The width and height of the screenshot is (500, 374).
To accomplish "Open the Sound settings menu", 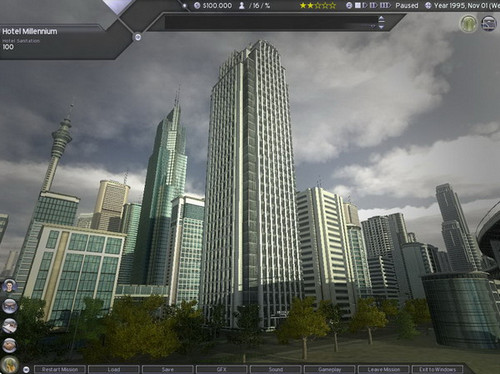I will pyautogui.click(x=276, y=369).
